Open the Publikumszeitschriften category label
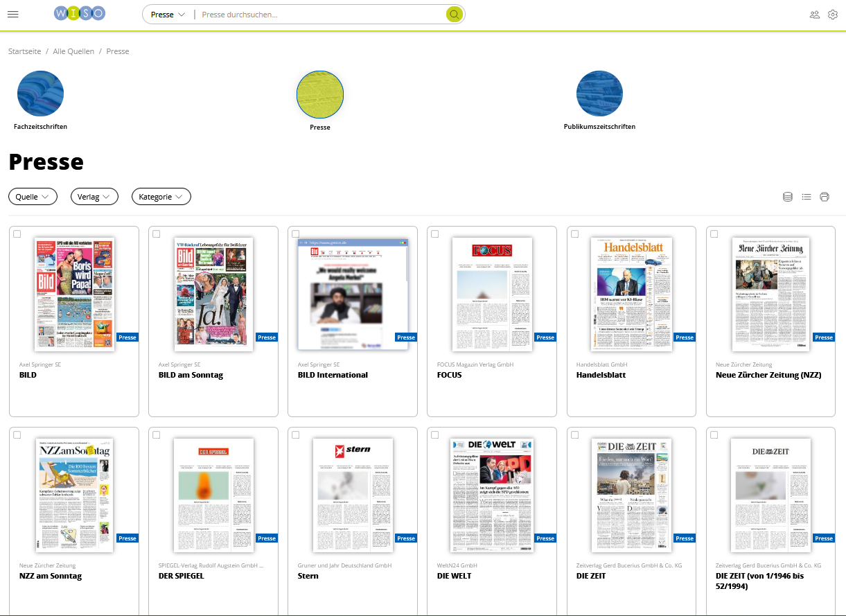846x616 pixels. [x=599, y=127]
